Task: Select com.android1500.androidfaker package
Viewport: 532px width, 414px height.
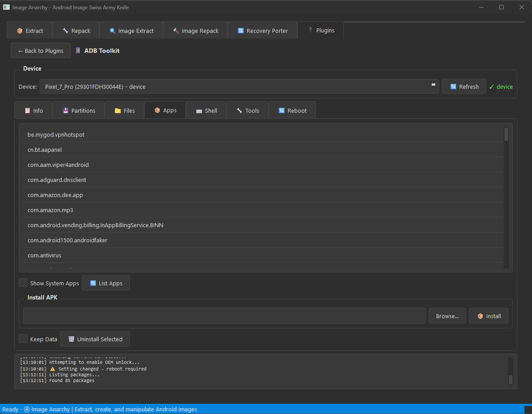Action: (x=263, y=240)
